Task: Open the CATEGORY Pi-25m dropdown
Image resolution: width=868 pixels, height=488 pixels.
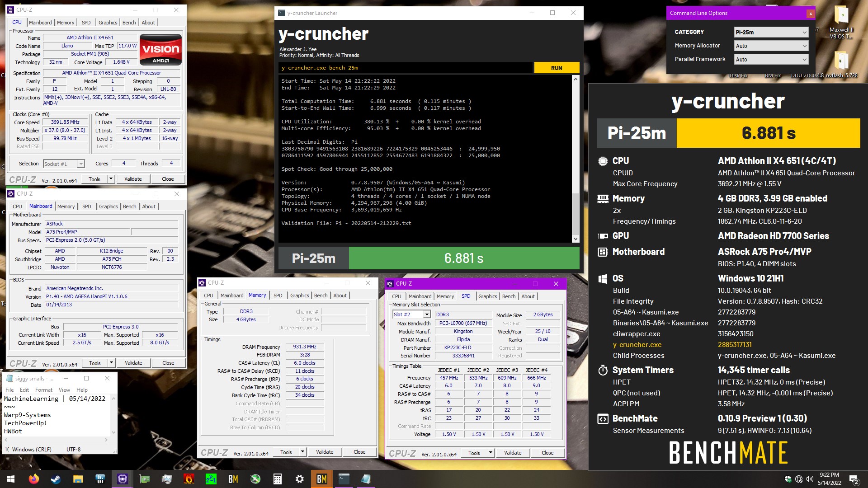Action: pos(771,32)
